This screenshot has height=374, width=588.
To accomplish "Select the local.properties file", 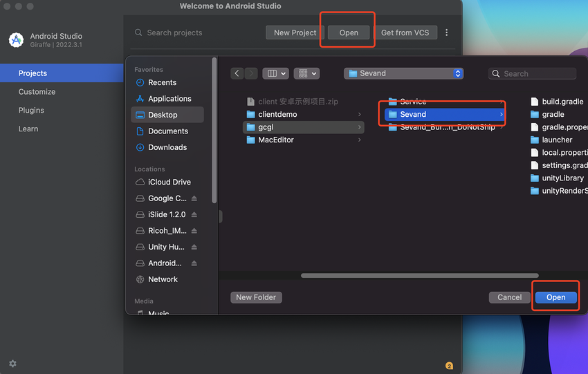I will 559,153.
